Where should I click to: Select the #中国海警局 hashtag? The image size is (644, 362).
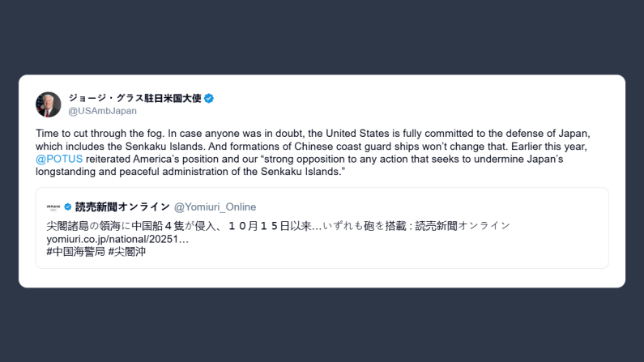coord(75,251)
